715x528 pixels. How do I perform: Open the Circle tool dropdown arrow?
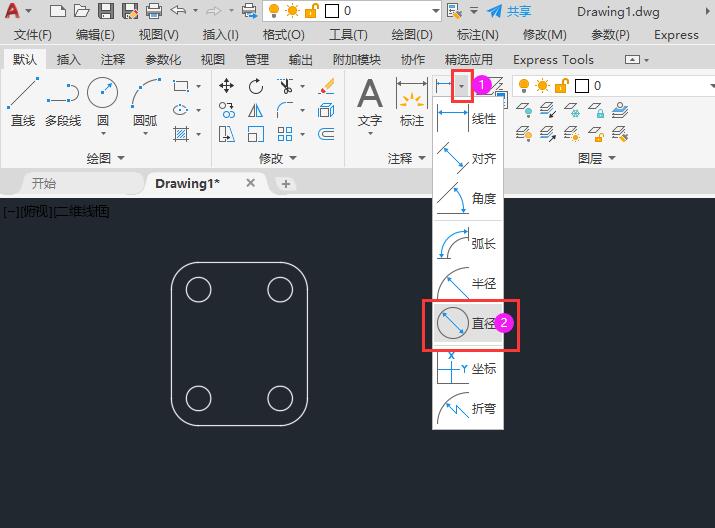pos(103,134)
